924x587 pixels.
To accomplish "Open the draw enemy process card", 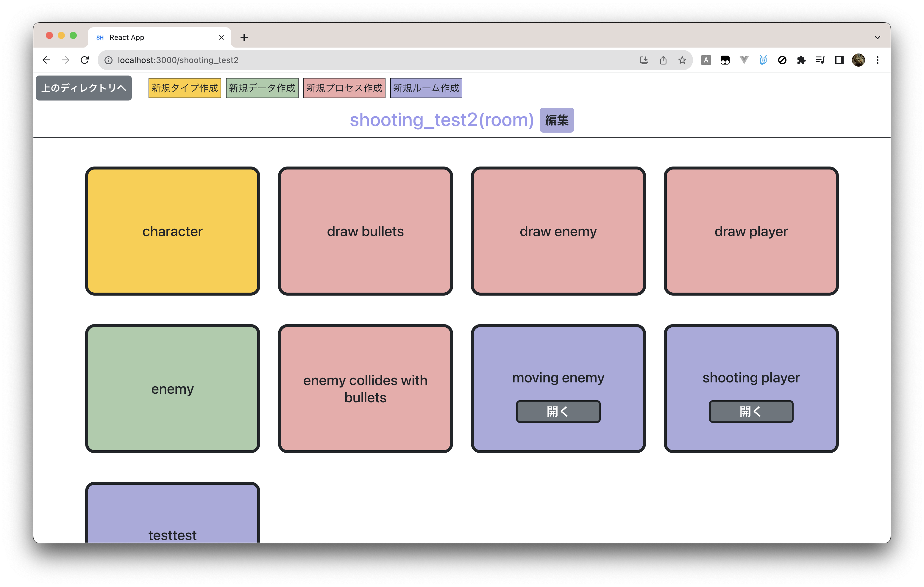I will [558, 231].
